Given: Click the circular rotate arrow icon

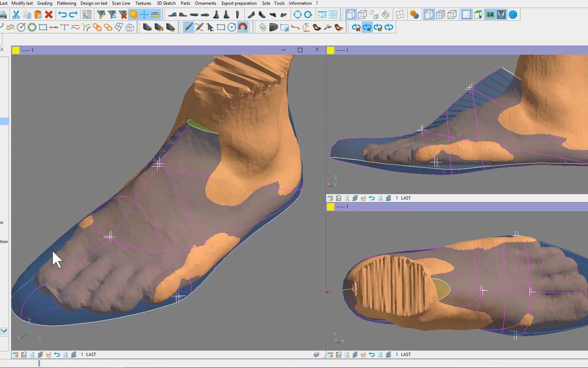Looking at the screenshot, I should 308,15.
